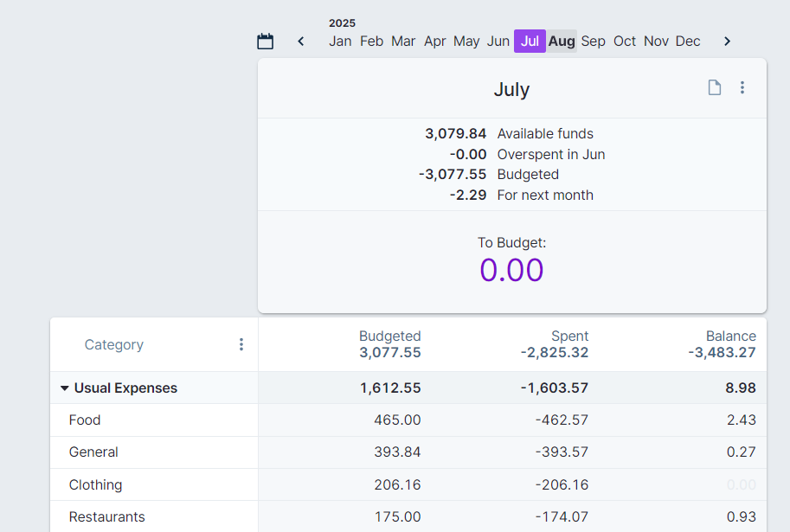Viewport: 790px width, 532px height.
Task: Switch to the Jan month tab
Action: (340, 41)
